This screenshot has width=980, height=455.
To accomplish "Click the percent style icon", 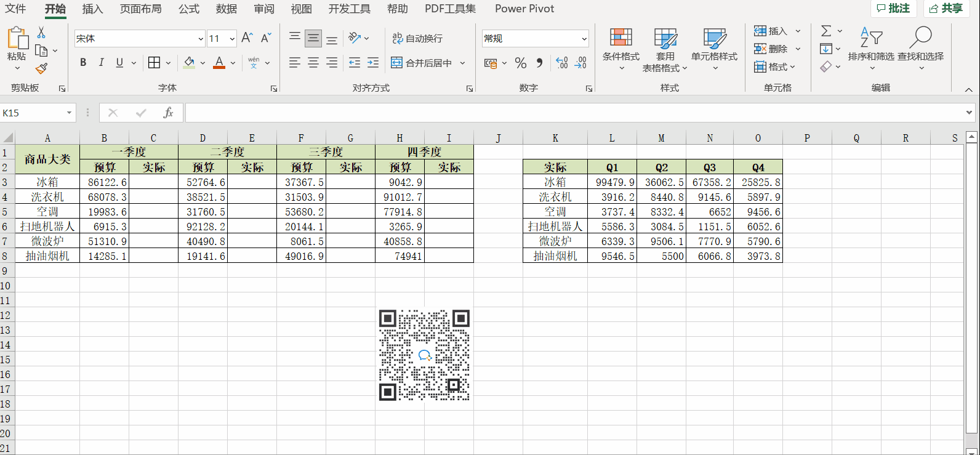I will coord(521,63).
